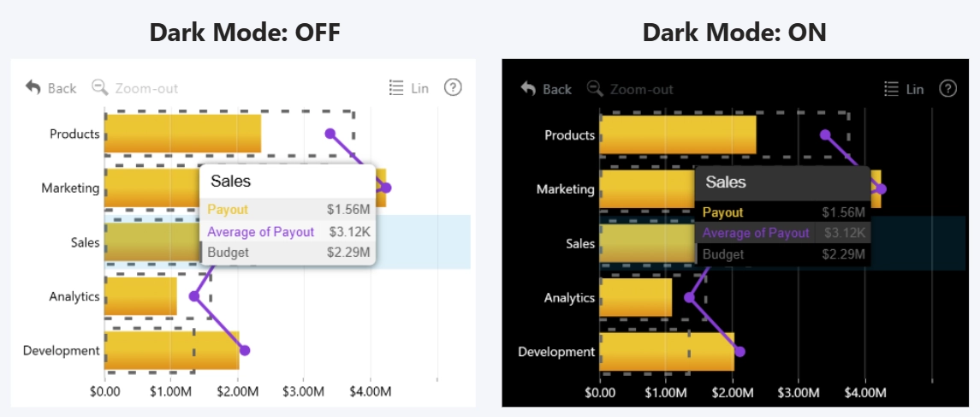Click Marketing line marker dot in light chart
The image size is (980, 417).
[x=386, y=188]
